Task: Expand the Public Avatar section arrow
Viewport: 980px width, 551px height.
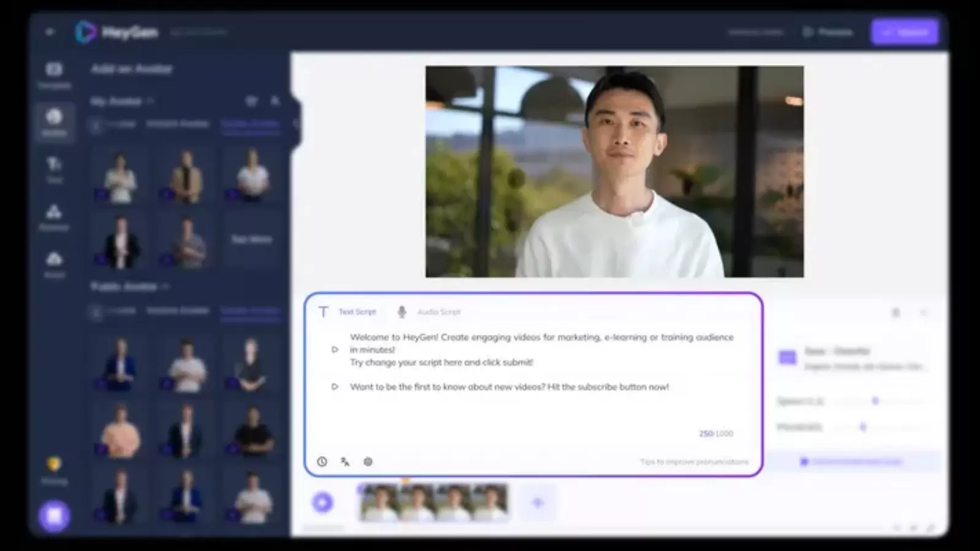Action: click(x=165, y=287)
